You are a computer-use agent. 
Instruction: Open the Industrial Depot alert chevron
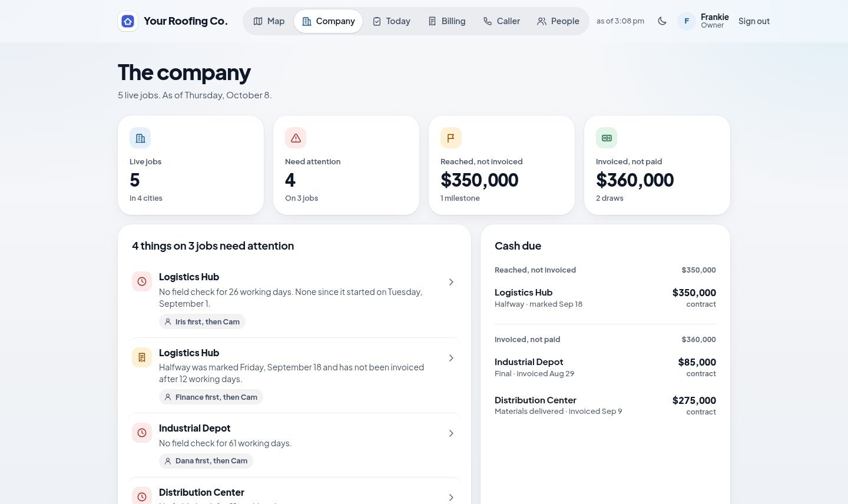click(x=451, y=433)
